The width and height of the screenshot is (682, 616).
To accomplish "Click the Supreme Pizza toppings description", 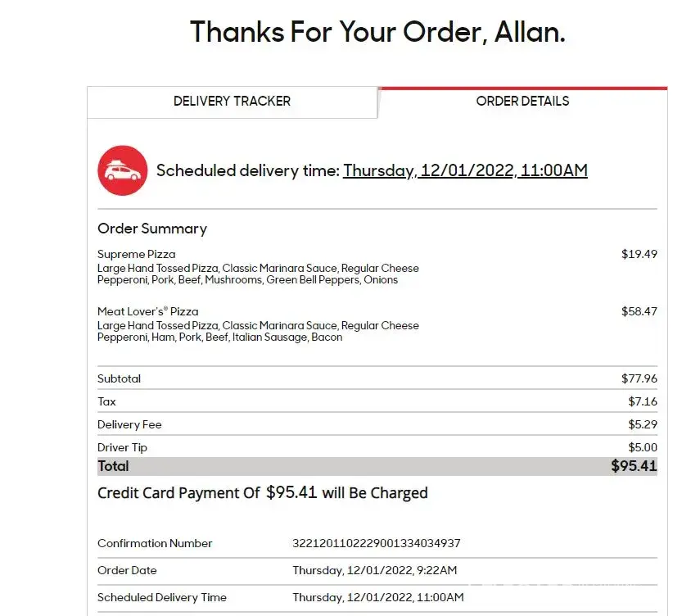I will [x=258, y=274].
